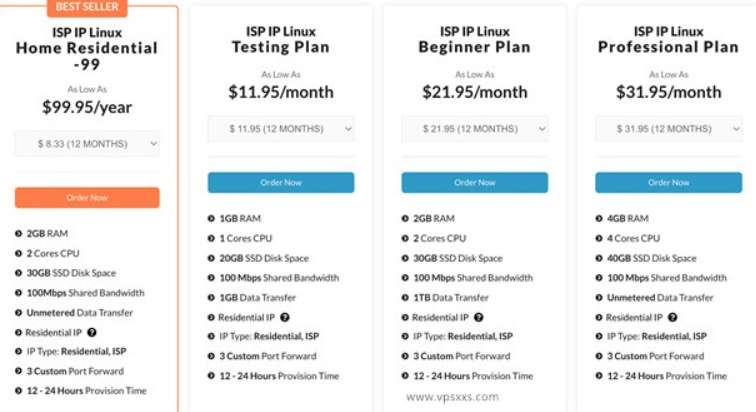The height and width of the screenshot is (412, 756).
Task: Click Order Now under the Beginner Plan
Action: coord(474,183)
